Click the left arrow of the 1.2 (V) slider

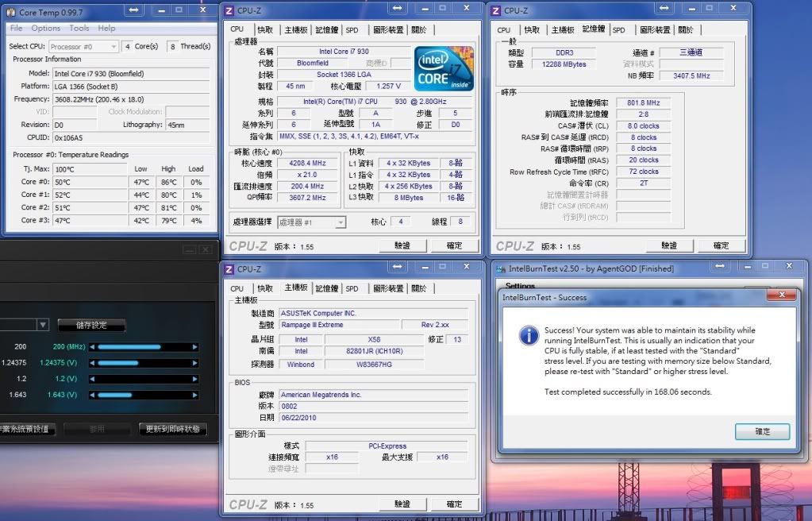pos(92,379)
